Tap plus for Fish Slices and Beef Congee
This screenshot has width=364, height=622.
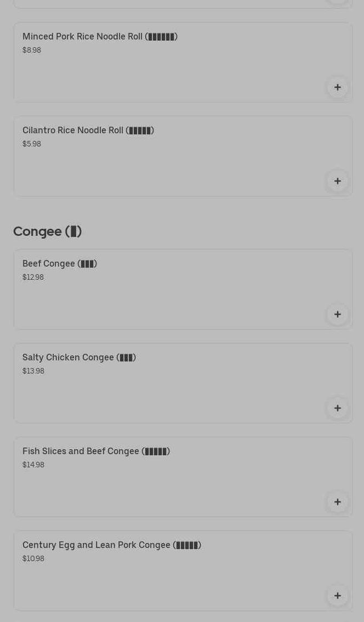[337, 502]
